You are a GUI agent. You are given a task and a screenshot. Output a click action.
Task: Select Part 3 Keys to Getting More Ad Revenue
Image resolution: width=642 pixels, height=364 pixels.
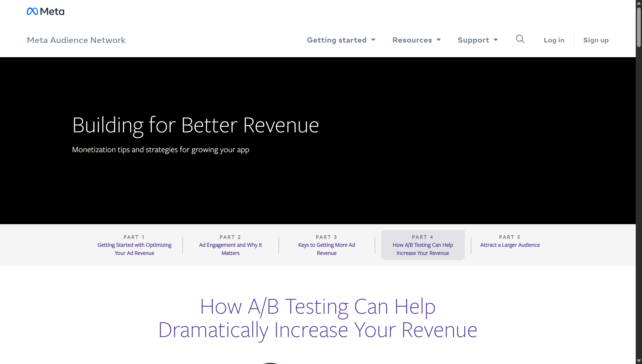[327, 245]
